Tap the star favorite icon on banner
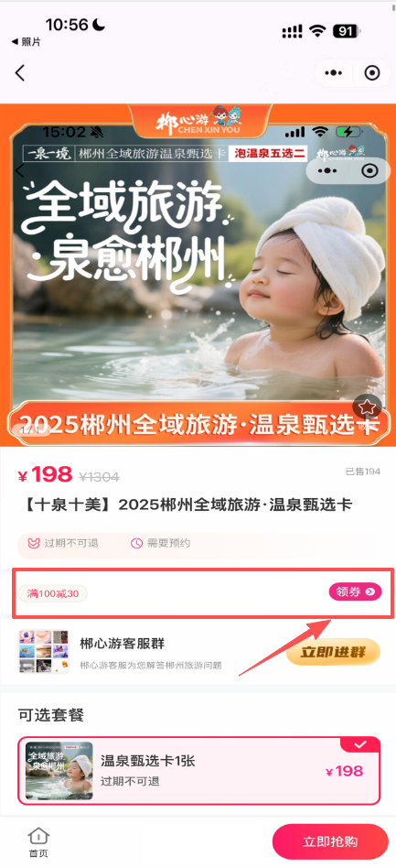 (368, 408)
